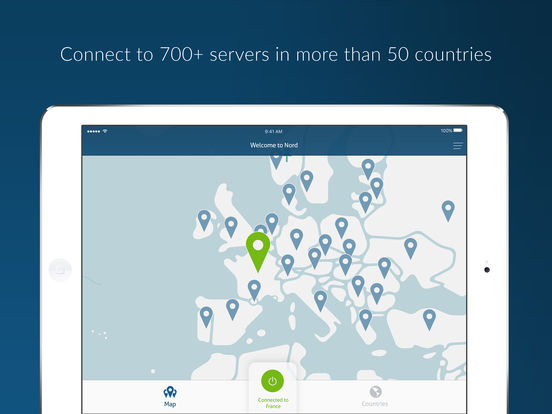Select the Bulgaria server pin
The height and width of the screenshot is (414, 552).
point(377,294)
